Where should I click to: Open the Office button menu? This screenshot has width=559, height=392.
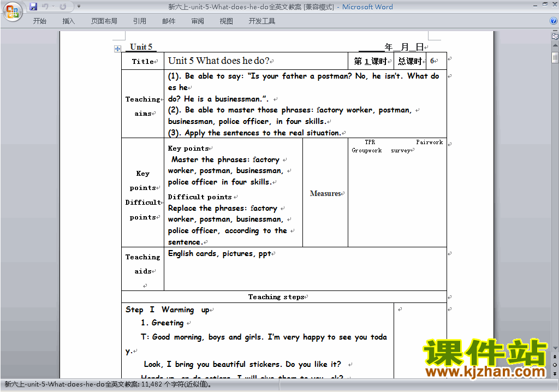pos(13,12)
